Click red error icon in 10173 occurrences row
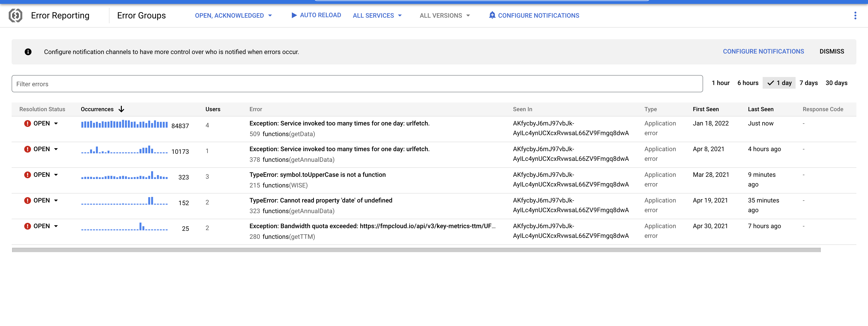 28,149
